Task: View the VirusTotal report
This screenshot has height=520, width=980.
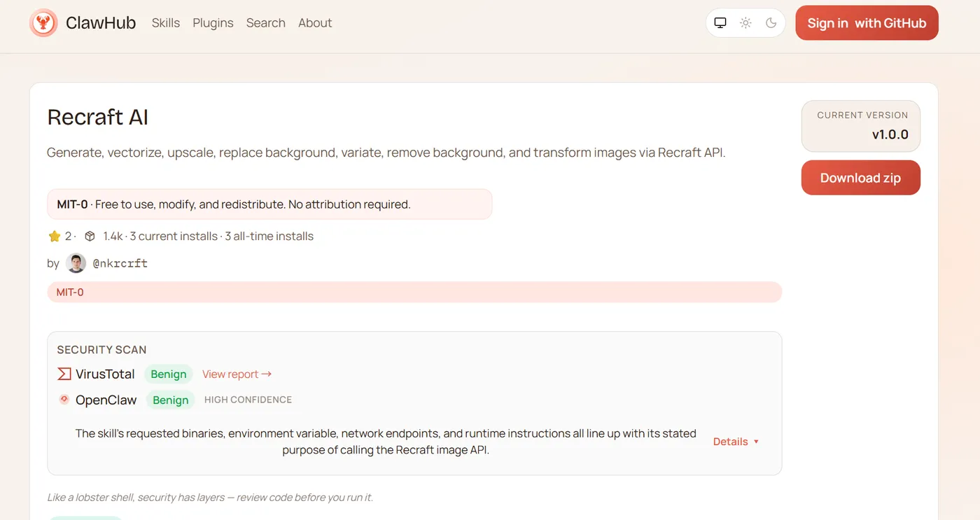Action: [x=237, y=374]
